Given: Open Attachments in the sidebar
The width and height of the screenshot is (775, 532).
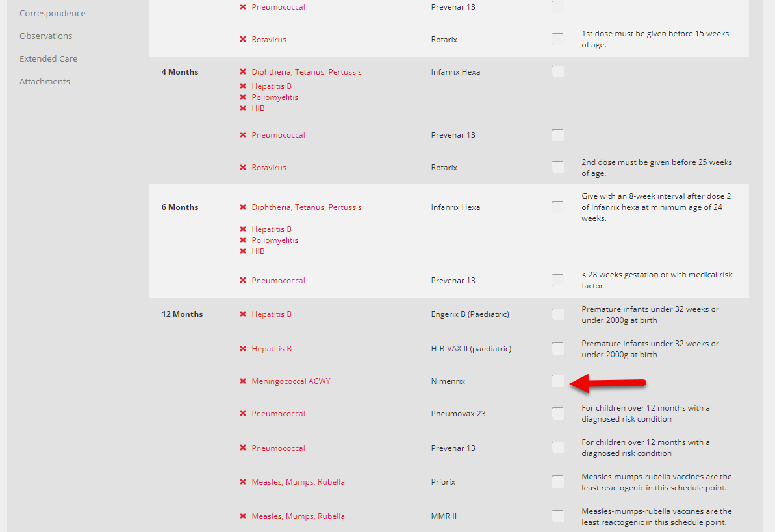Looking at the screenshot, I should [44, 82].
